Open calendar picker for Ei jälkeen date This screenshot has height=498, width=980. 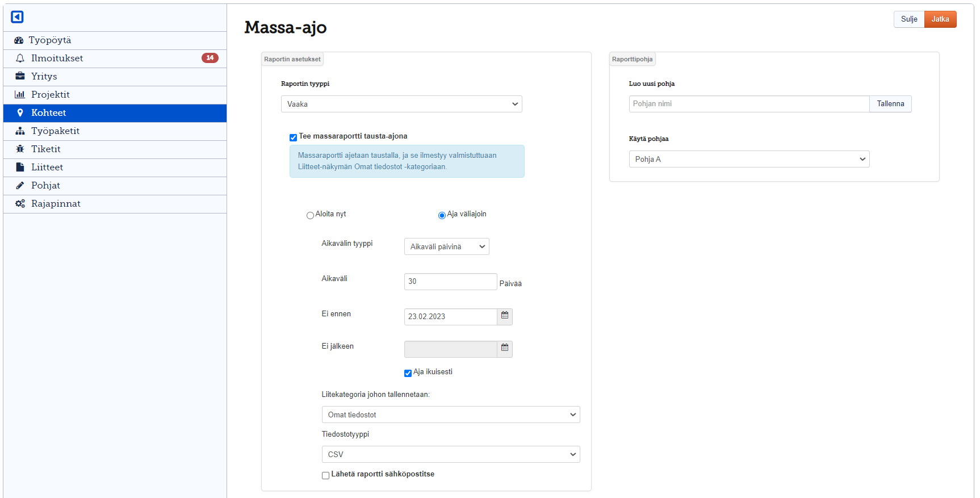pos(505,349)
